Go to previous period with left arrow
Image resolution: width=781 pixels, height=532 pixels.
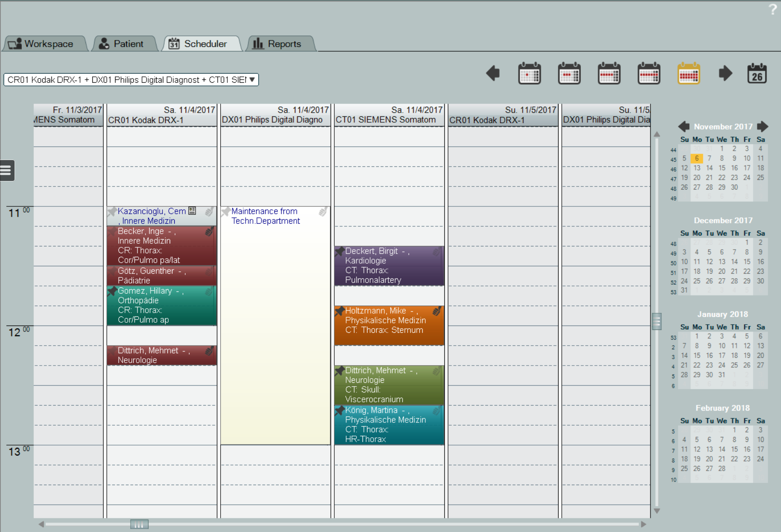click(x=493, y=73)
